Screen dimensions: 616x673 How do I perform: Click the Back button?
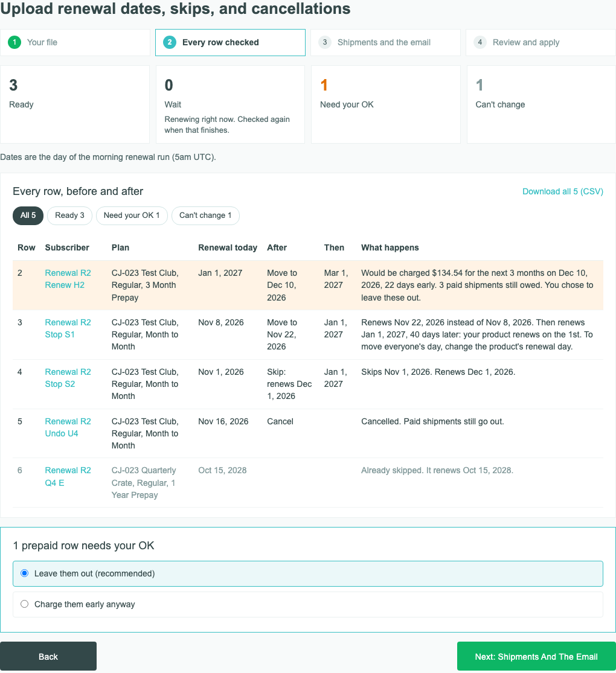(48, 656)
